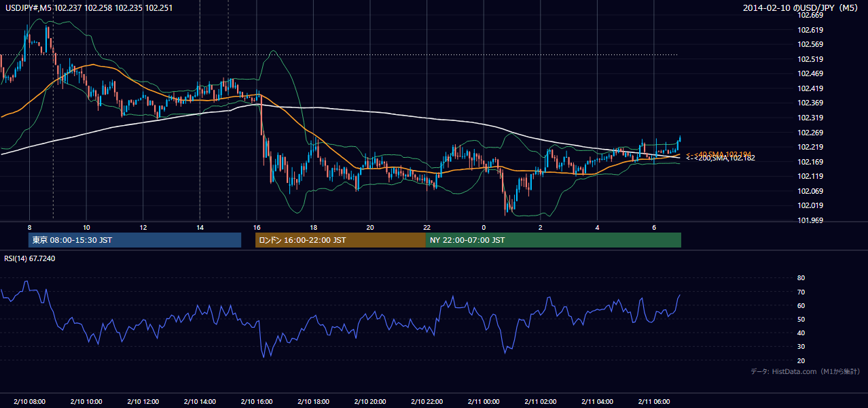Image resolution: width=868 pixels, height=408 pixels.
Task: Click the price axis value 102.319
Action: [x=810, y=118]
